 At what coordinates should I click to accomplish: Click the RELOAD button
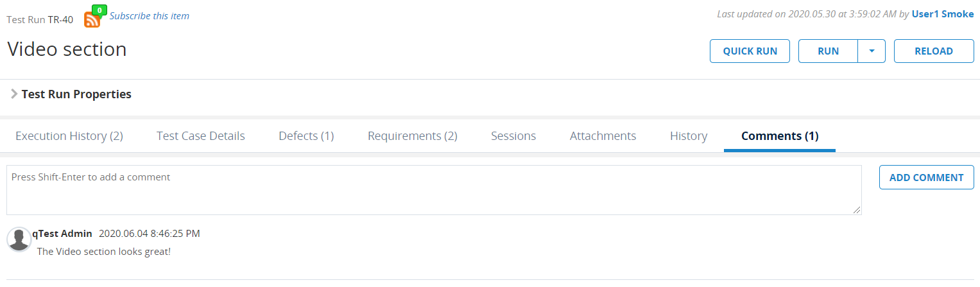934,51
